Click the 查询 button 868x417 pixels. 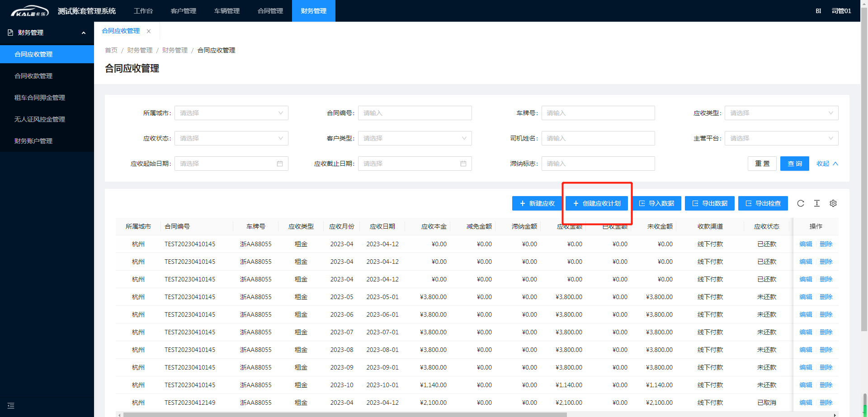pyautogui.click(x=795, y=164)
